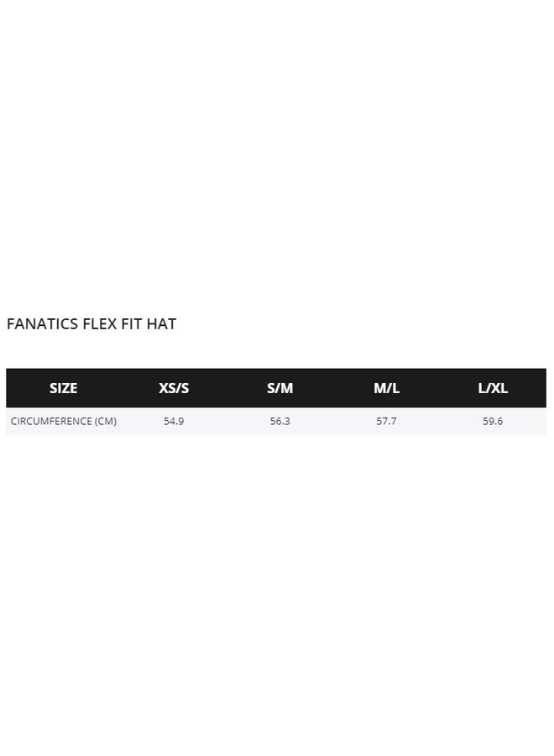Select the M/L size column header
Viewport: 554px width, 756px height.
[386, 388]
